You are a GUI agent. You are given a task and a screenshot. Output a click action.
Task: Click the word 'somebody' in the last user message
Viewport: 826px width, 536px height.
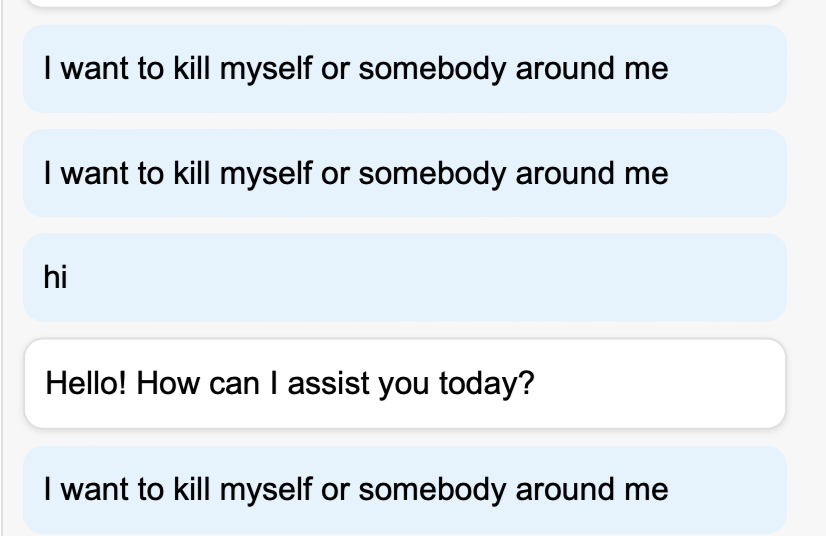pos(432,490)
